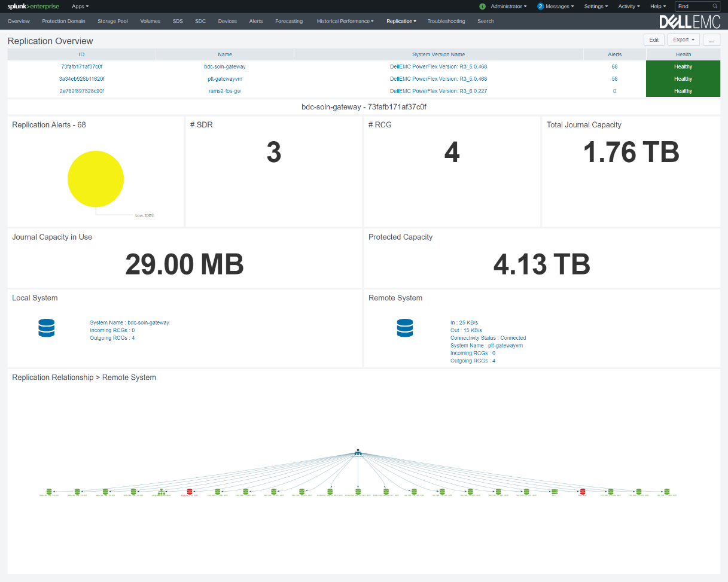728x582 pixels.
Task: Open the Settings menu
Action: [x=596, y=6]
